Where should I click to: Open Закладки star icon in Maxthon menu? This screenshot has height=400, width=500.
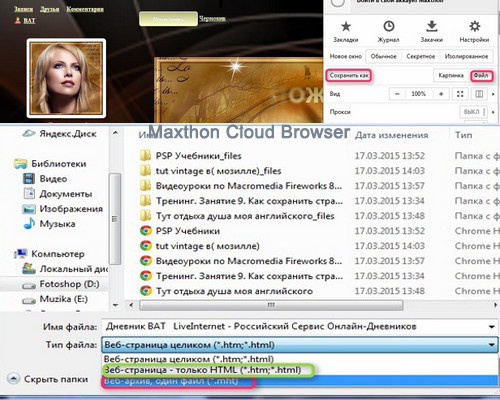coord(346,27)
